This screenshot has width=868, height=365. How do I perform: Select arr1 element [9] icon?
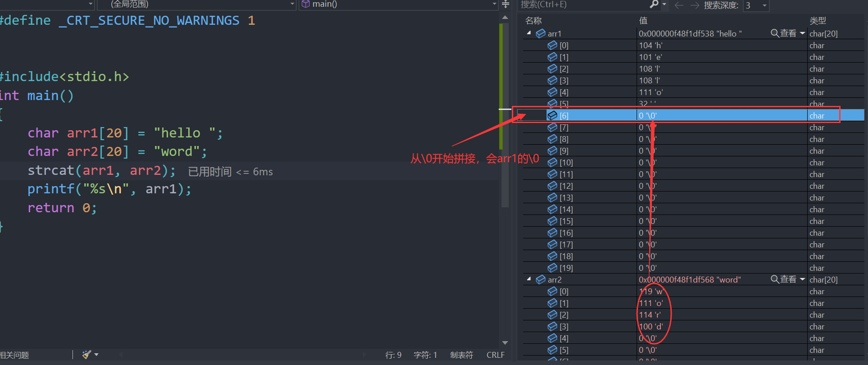click(x=552, y=151)
